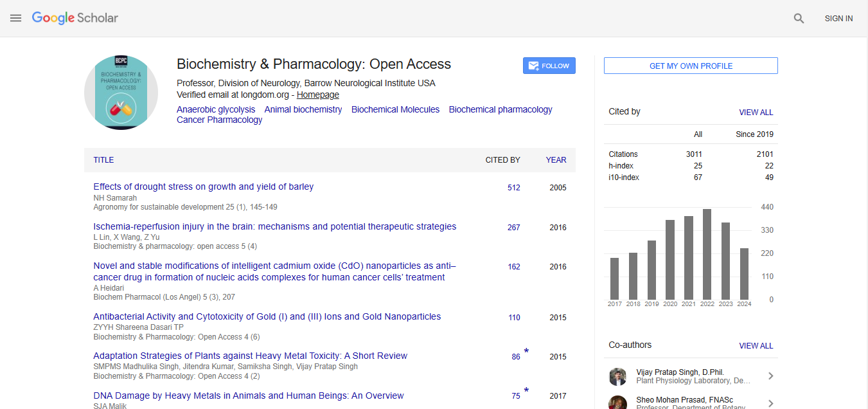Open Vijay Pratap Singh co-author avatar

pos(617,376)
